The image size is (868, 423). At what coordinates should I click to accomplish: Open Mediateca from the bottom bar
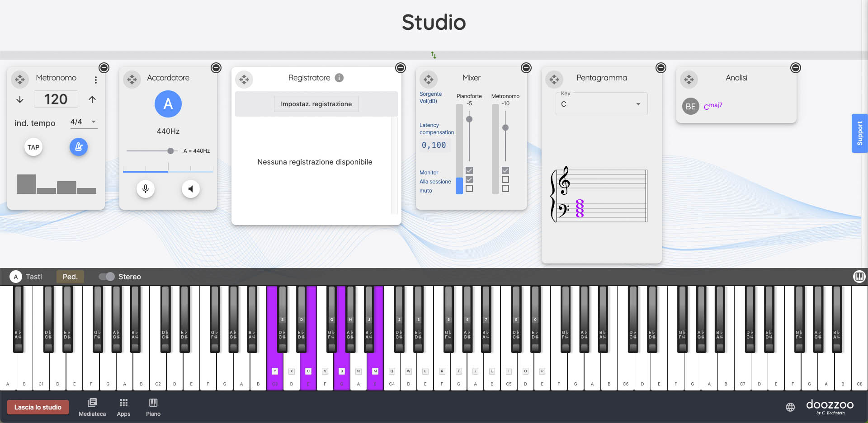[x=92, y=407]
